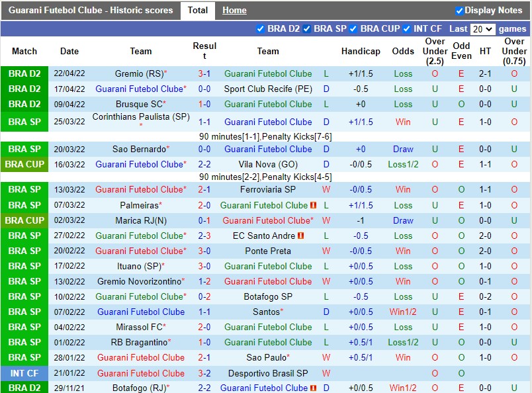Open the Last 20 games dropdown
This screenshot has width=532, height=393.
coord(482,29)
